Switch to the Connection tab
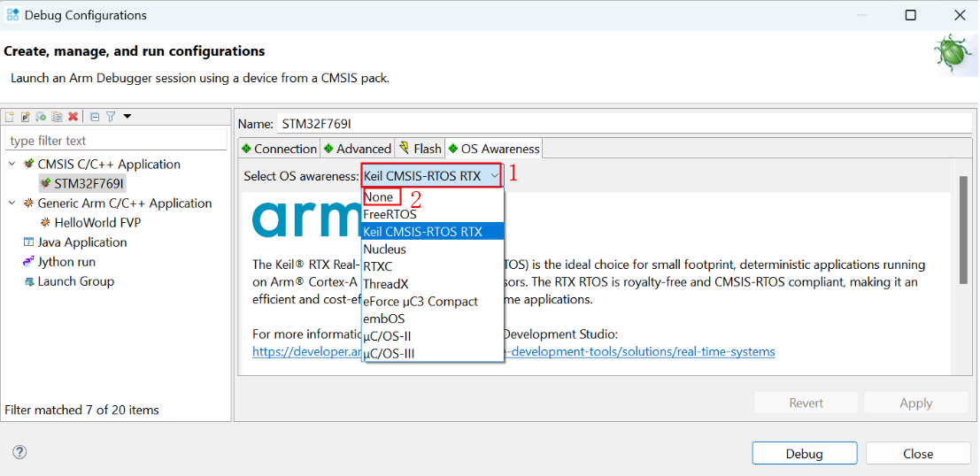 [279, 149]
